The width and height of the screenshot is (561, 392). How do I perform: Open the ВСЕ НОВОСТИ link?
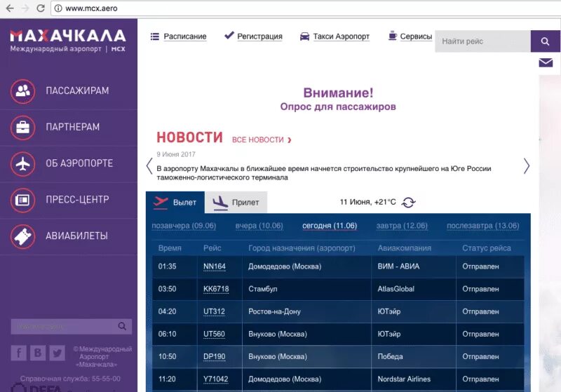click(262, 140)
